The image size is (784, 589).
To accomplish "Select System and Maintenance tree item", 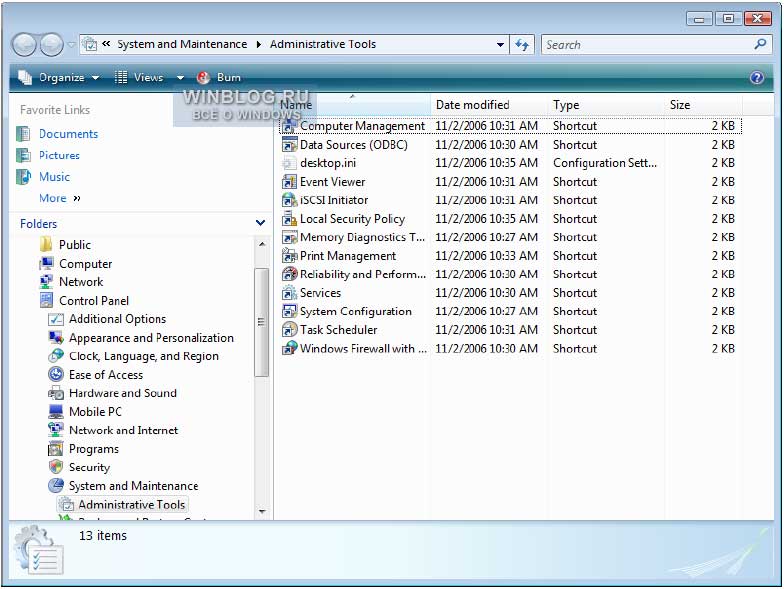I will (x=133, y=486).
